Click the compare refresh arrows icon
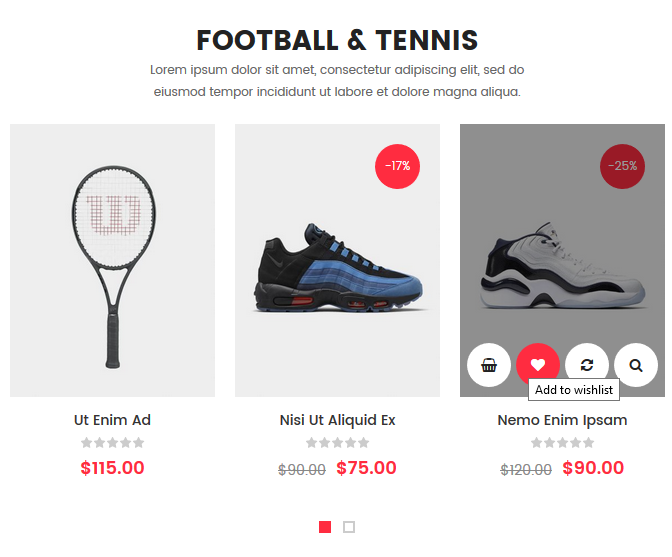 (x=587, y=365)
